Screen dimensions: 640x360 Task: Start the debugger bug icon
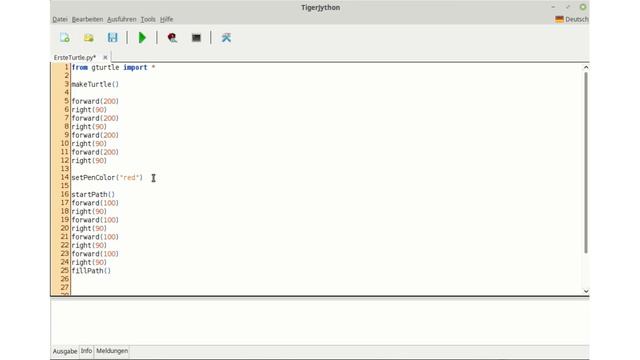(x=172, y=38)
